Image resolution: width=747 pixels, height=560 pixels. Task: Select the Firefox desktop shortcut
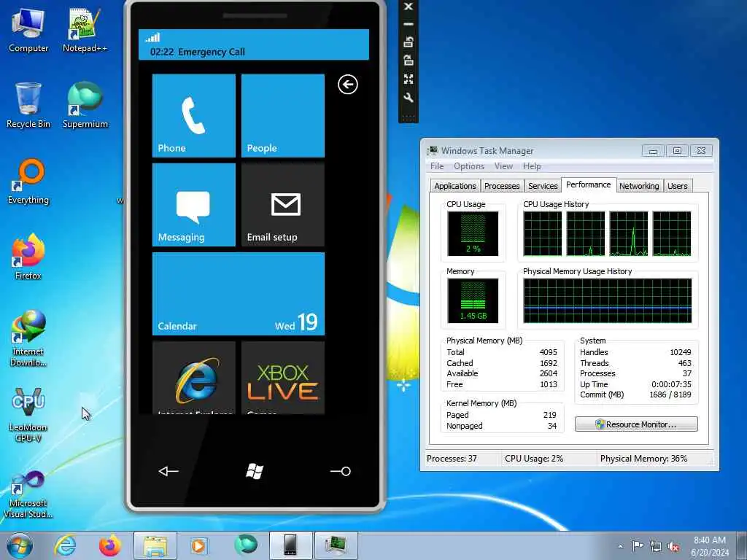[28, 257]
